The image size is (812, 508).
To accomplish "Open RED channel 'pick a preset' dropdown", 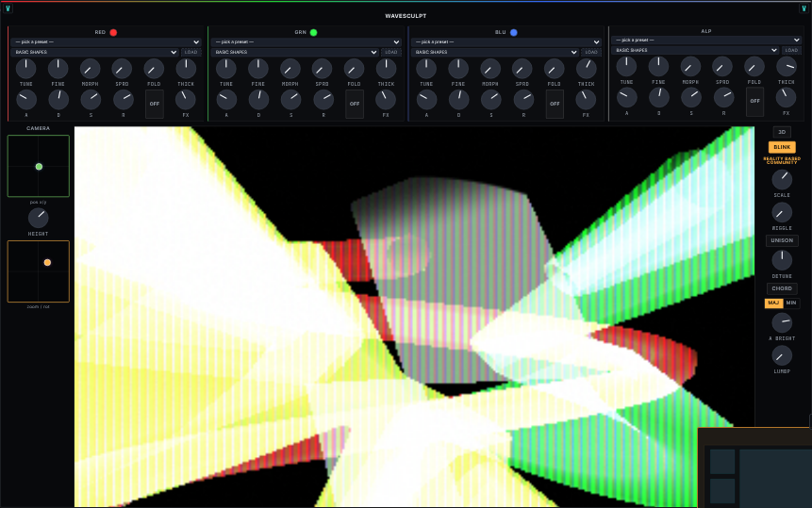I will coord(107,41).
